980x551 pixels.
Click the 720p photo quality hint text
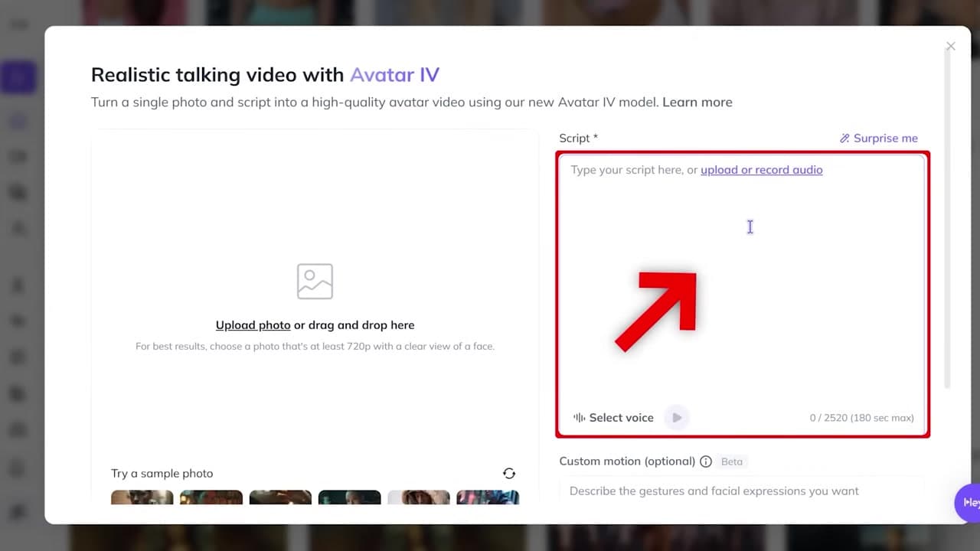click(315, 347)
